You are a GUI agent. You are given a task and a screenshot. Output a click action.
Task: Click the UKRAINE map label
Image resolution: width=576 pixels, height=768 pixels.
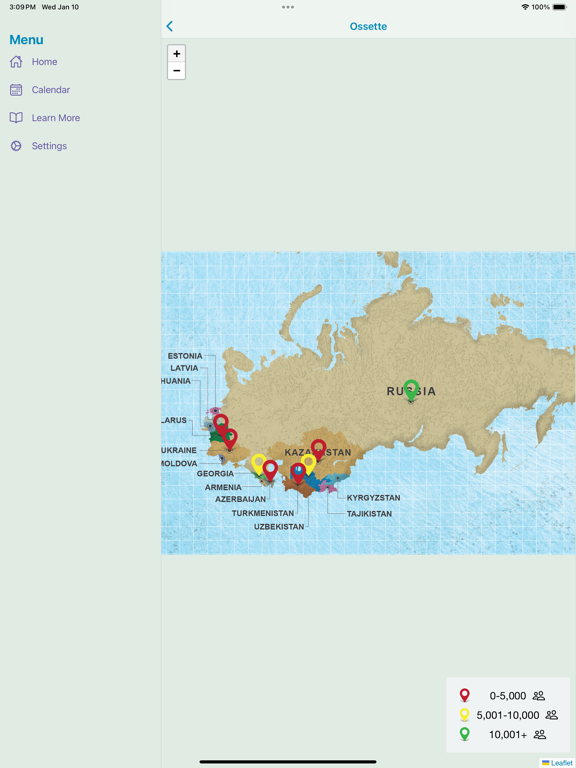tap(179, 451)
